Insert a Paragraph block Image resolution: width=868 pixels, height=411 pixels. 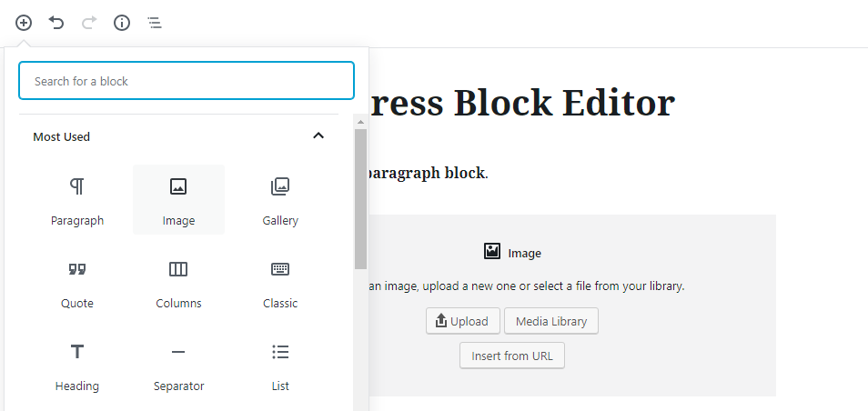[77, 200]
